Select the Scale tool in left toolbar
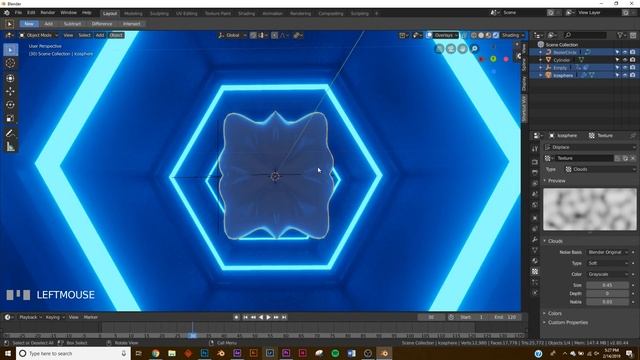The image size is (640, 360). 11,118
